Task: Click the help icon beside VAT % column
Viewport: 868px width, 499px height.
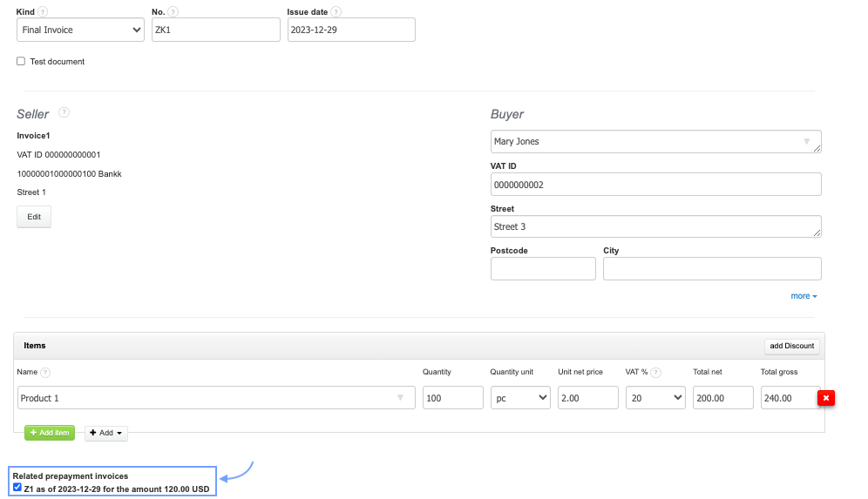Action: pos(655,373)
